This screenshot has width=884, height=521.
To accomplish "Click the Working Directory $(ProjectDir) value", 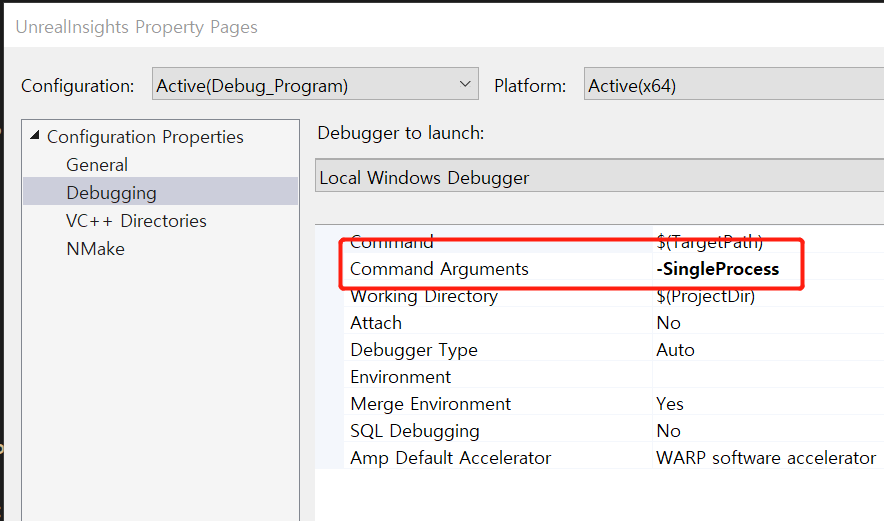I will [705, 296].
